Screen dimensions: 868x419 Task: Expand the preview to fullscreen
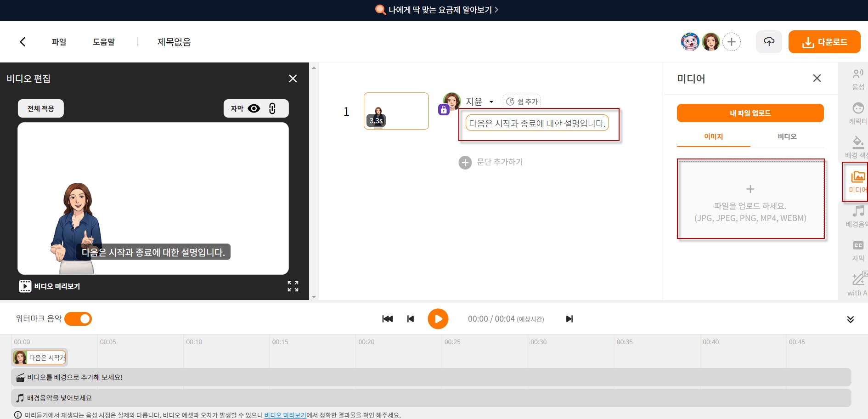pyautogui.click(x=293, y=286)
